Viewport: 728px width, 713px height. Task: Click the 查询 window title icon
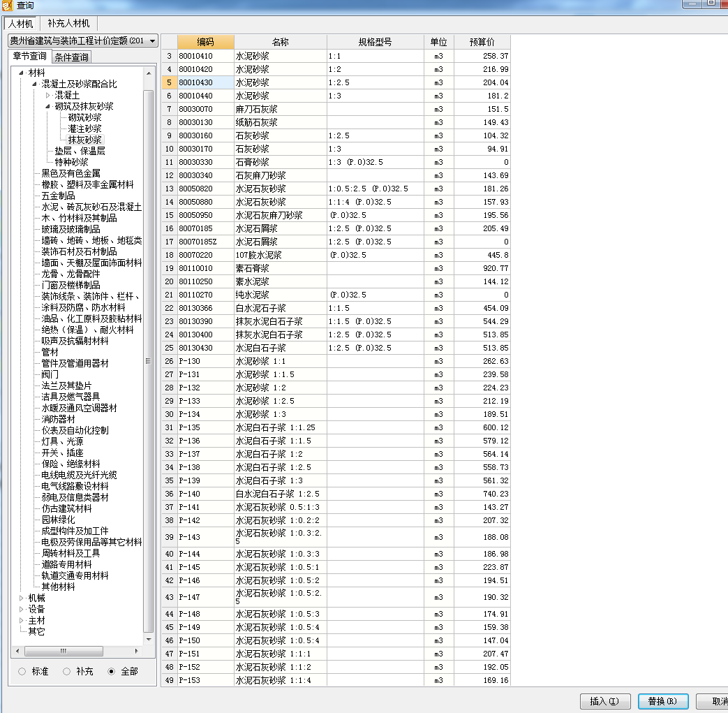click(7, 6)
